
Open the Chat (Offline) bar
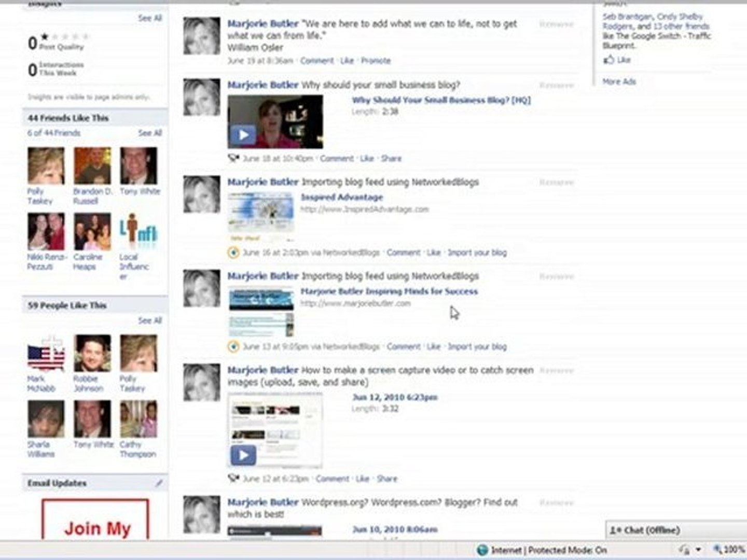(x=676, y=530)
